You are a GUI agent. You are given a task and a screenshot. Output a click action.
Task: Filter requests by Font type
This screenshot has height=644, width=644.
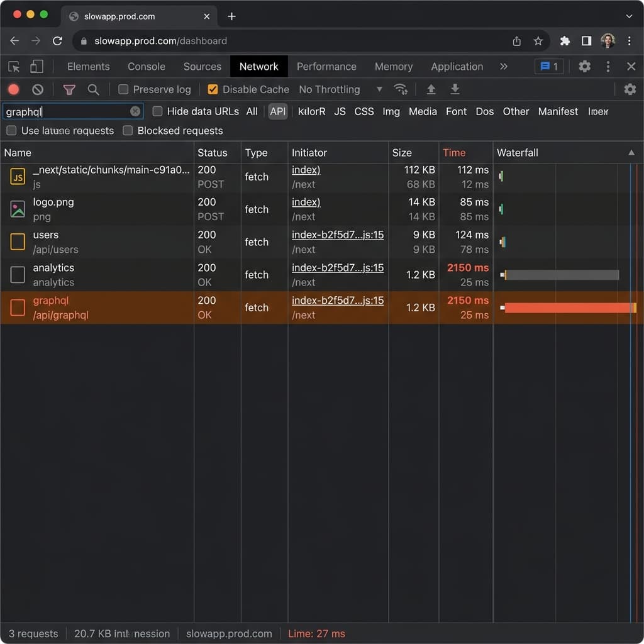[x=457, y=111]
